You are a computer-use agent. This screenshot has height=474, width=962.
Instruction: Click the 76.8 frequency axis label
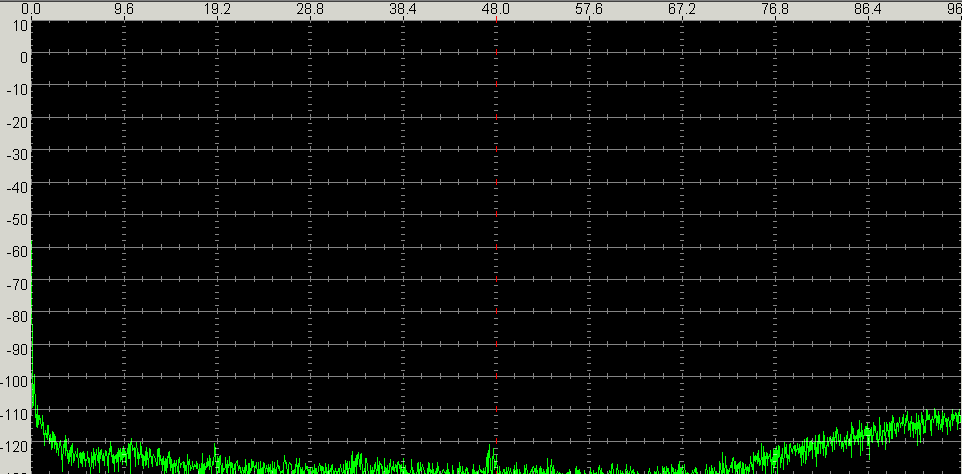tap(775, 10)
